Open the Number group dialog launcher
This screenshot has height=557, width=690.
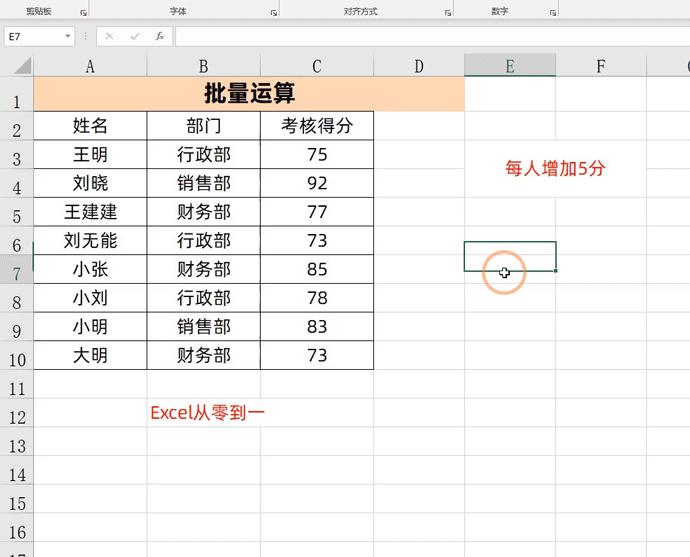(x=553, y=13)
